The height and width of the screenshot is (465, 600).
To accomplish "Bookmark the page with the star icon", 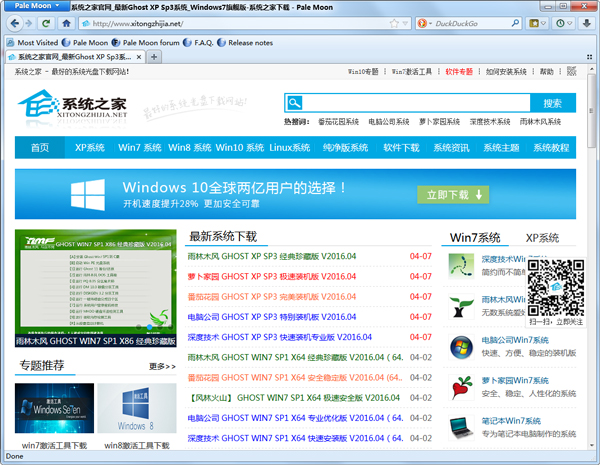I will click(394, 23).
